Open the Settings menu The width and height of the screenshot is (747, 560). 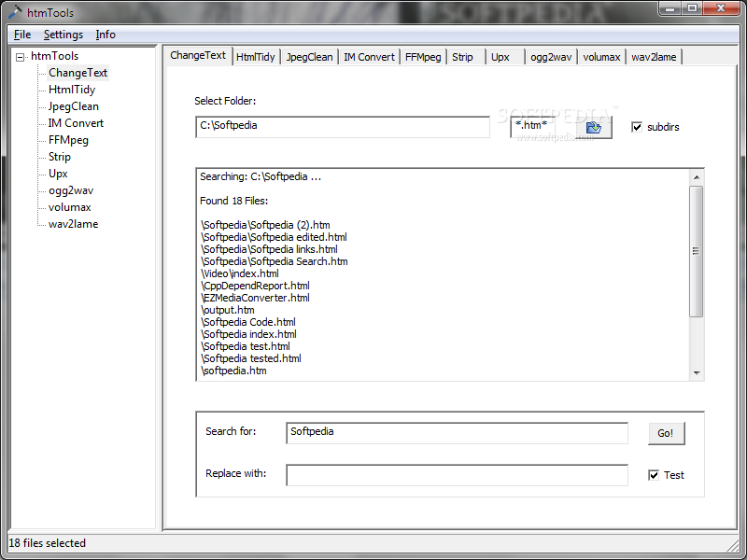click(x=63, y=35)
